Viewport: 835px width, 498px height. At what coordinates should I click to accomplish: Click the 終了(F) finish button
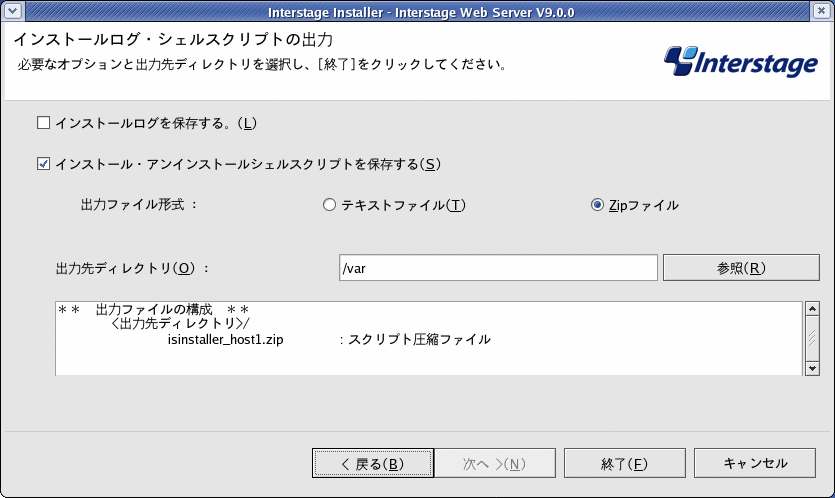624,463
